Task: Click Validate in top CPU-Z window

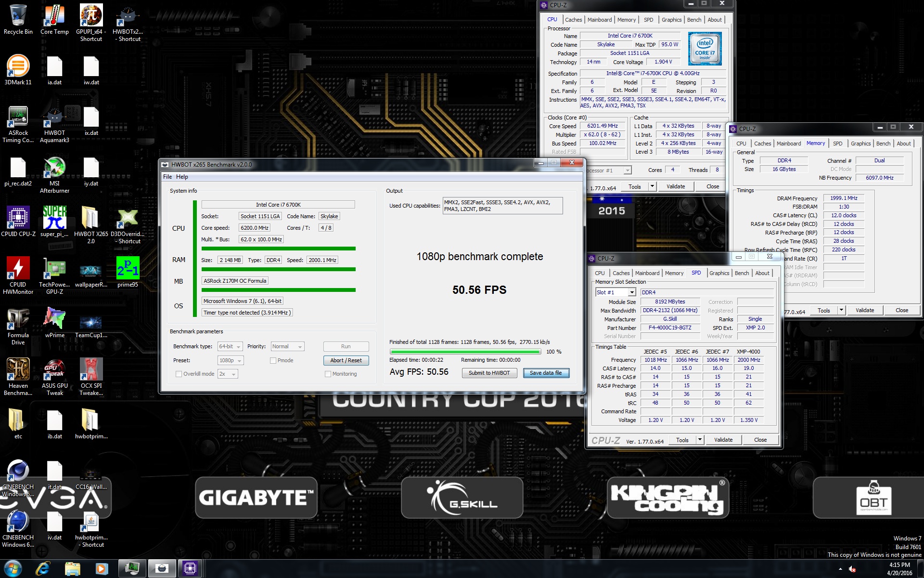Action: click(676, 186)
